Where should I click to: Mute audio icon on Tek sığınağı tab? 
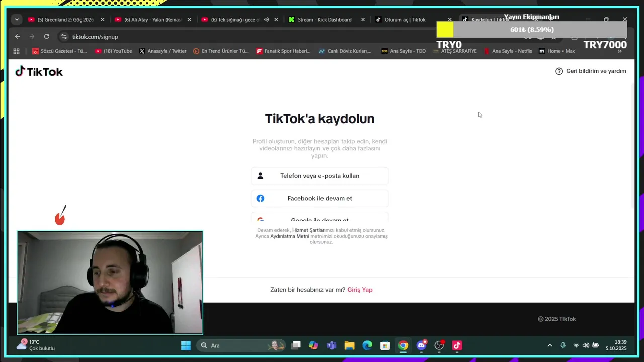click(266, 20)
